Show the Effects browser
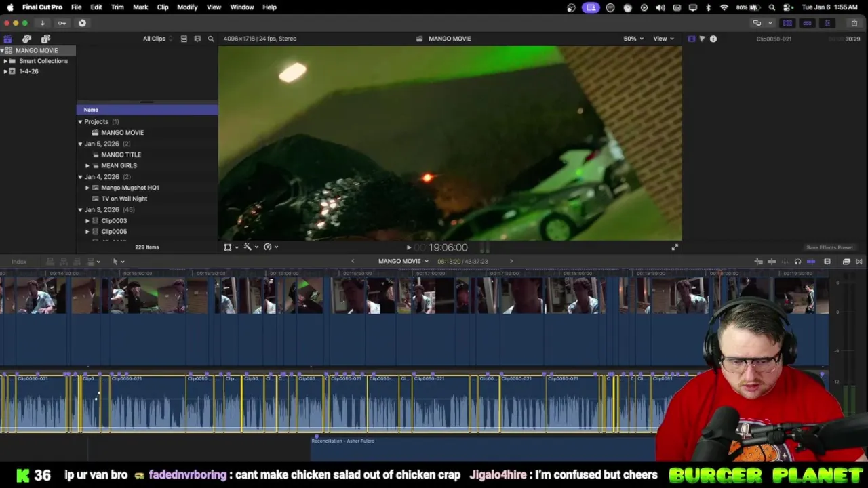 (846, 262)
